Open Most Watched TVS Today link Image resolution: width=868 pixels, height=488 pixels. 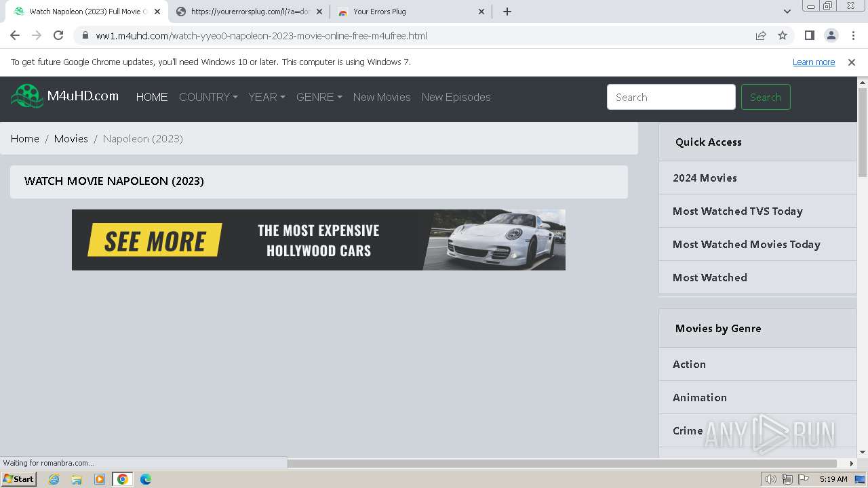757,211
